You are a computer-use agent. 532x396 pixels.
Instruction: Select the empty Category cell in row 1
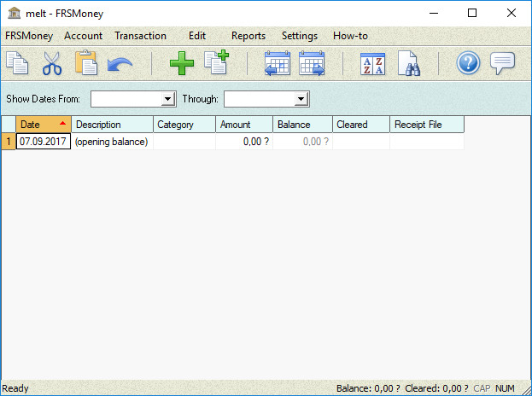(184, 142)
